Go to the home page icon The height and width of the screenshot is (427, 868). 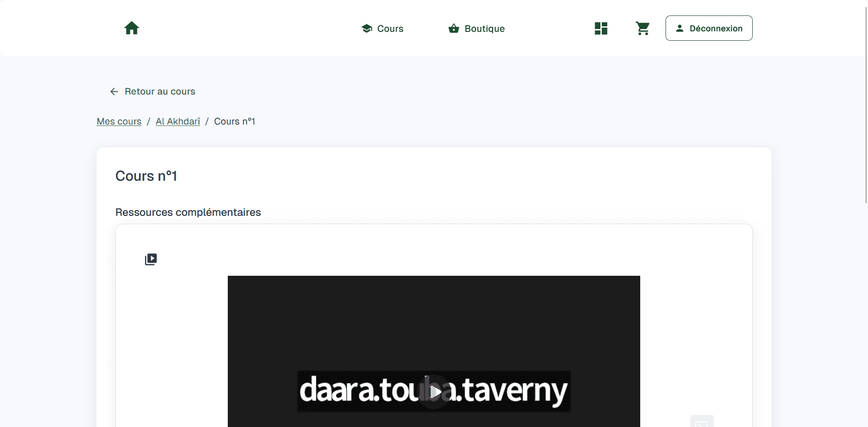[132, 28]
